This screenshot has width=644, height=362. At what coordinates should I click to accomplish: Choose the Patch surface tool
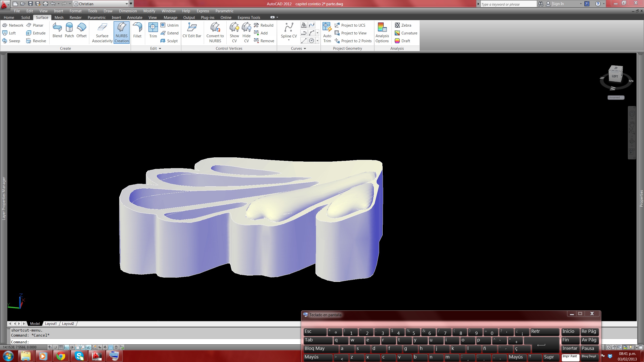click(x=69, y=30)
